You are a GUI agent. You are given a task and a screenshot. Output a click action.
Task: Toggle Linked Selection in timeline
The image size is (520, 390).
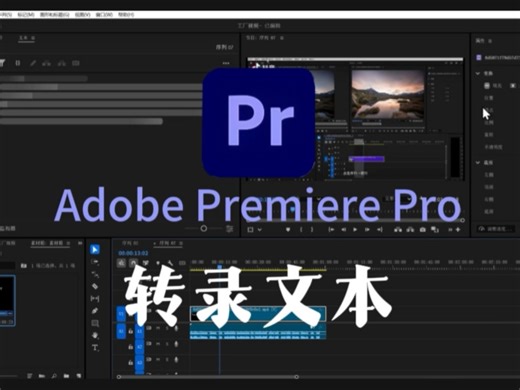[146, 263]
